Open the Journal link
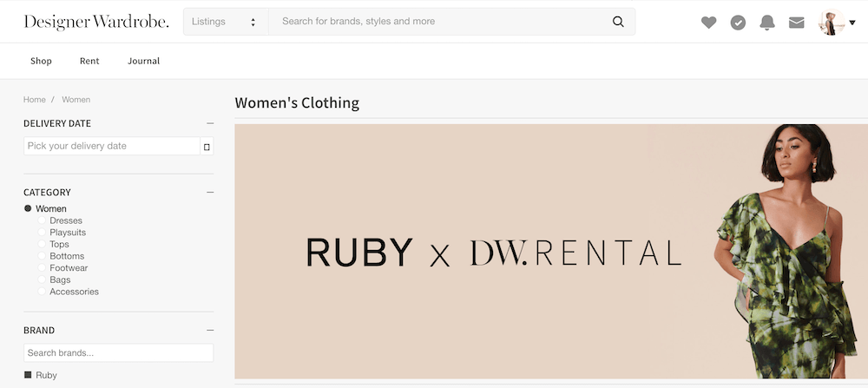This screenshot has height=388, width=868. 143,61
